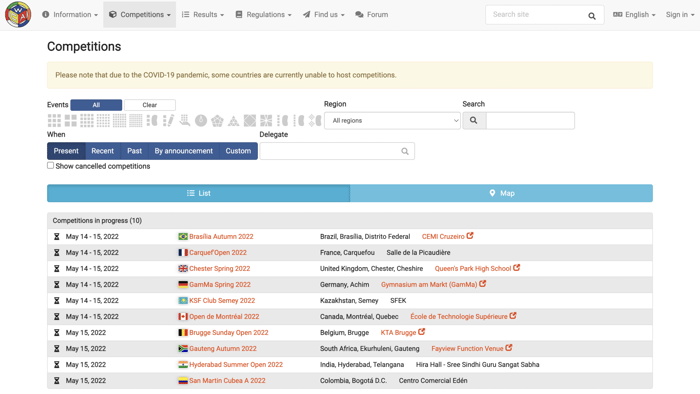Open external link icon beside KTA Brugge
This screenshot has width=700, height=394.
[x=421, y=332]
